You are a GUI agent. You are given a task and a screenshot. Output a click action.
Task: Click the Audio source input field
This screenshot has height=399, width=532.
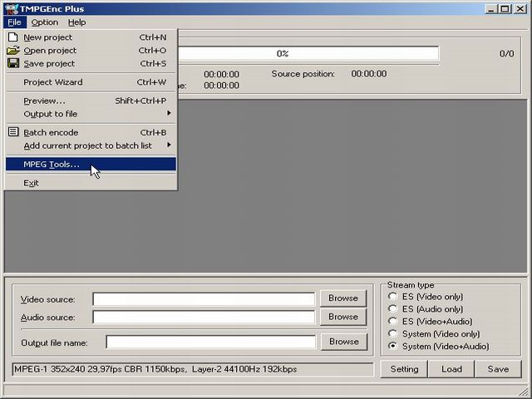pyautogui.click(x=204, y=318)
